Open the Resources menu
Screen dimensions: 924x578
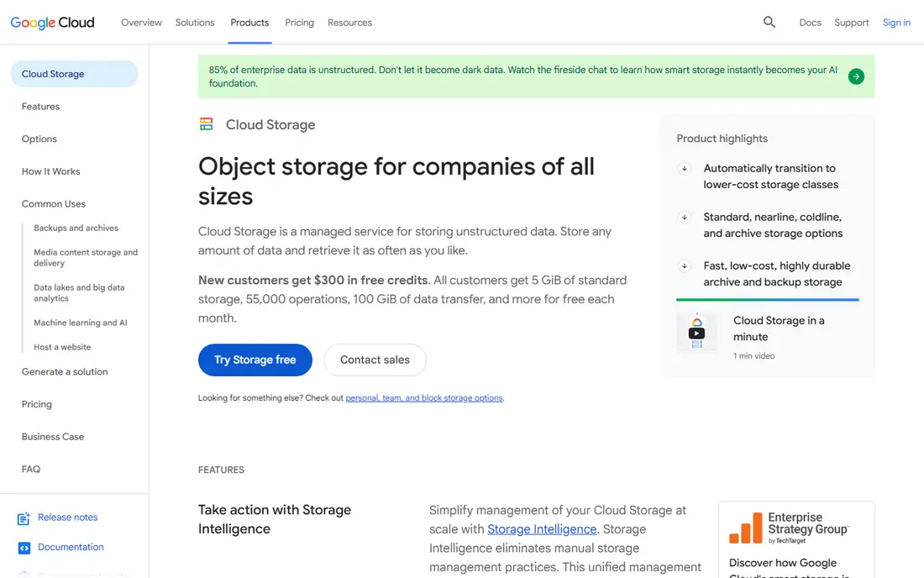(x=349, y=23)
